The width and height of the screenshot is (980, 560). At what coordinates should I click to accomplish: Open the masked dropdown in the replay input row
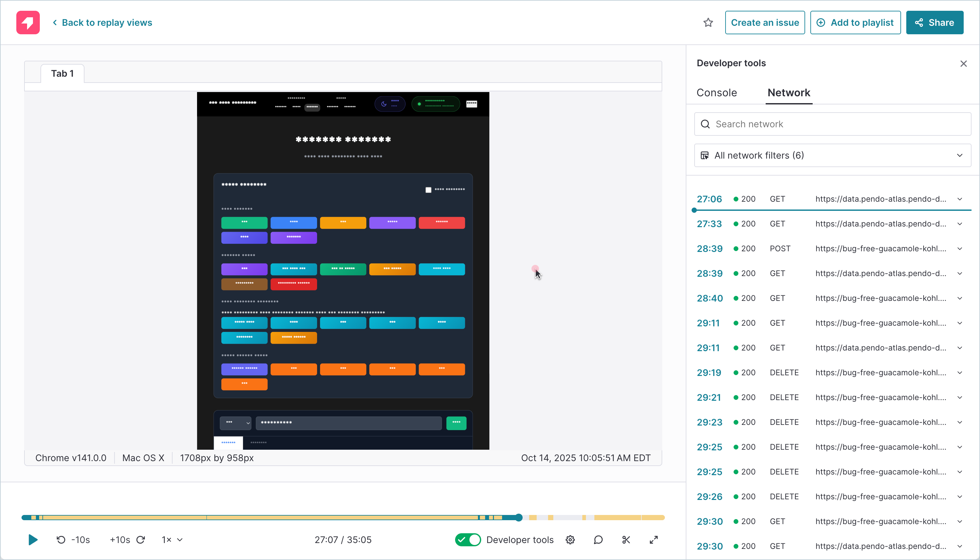coord(235,423)
